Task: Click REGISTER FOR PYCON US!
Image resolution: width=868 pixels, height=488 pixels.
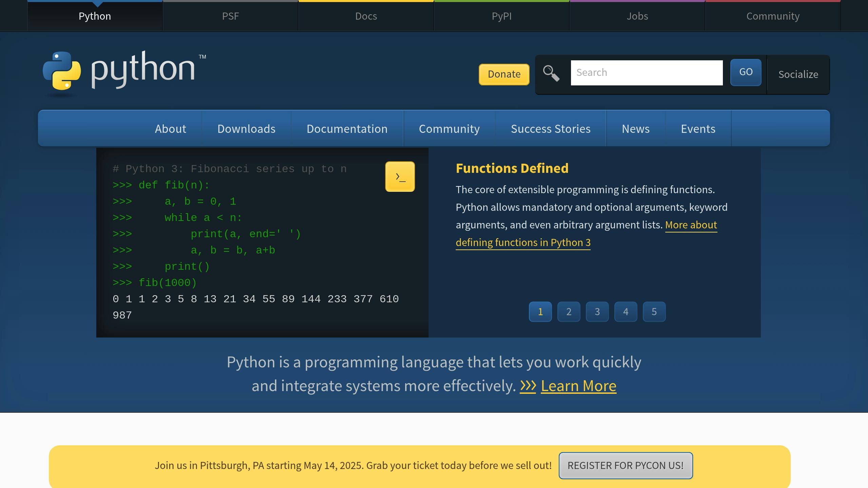Action: click(x=626, y=465)
